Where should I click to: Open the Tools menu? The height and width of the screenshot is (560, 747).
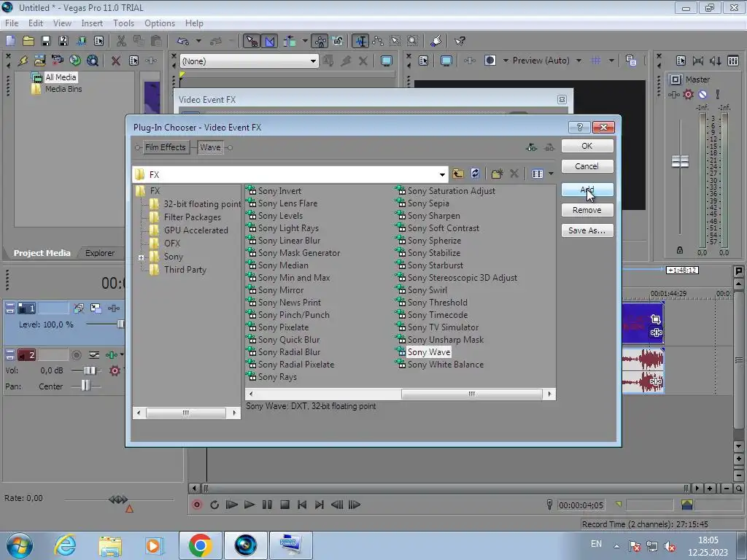coord(123,23)
